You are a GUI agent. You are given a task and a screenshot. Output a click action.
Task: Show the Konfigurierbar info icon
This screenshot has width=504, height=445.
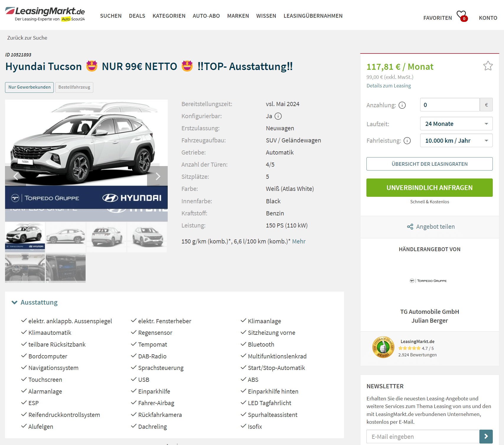click(278, 116)
